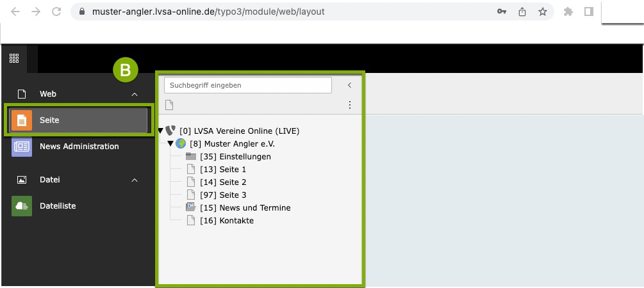Toggle the browser side panel
Image resolution: width=644 pixels, height=288 pixels.
click(x=589, y=12)
